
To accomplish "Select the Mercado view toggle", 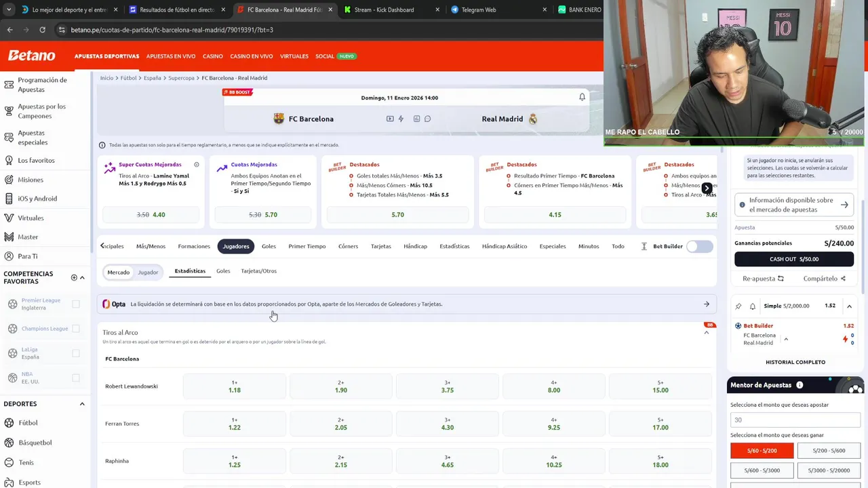I will 118,272.
